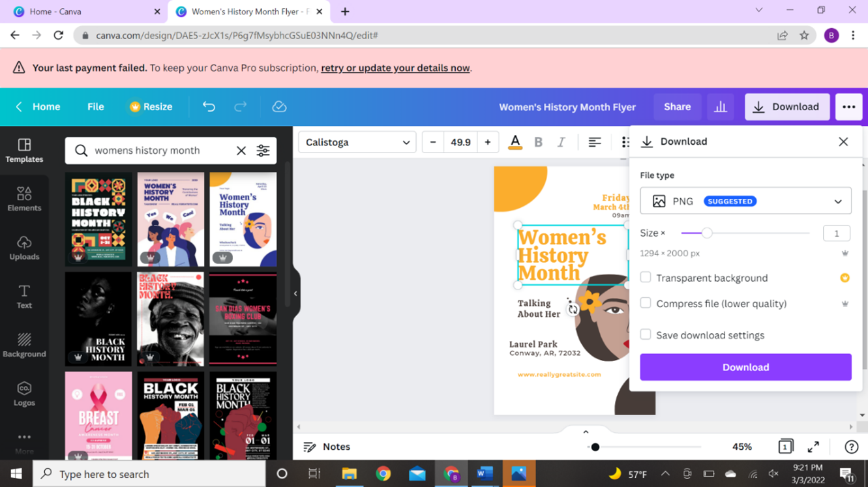Click the undo arrow in the toolbar

[x=208, y=106]
